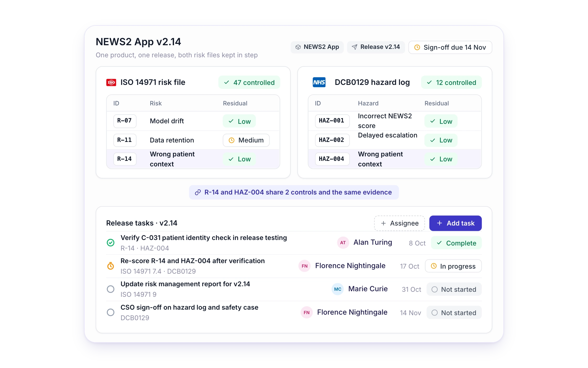This screenshot has width=588, height=368.
Task: Click the 12 controlled badge
Action: pyautogui.click(x=451, y=83)
